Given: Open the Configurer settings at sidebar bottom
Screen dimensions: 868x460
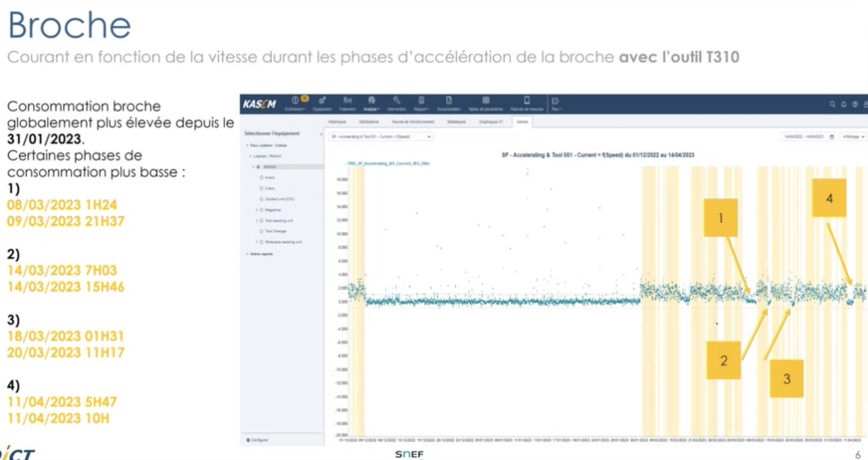Looking at the screenshot, I should (x=259, y=440).
